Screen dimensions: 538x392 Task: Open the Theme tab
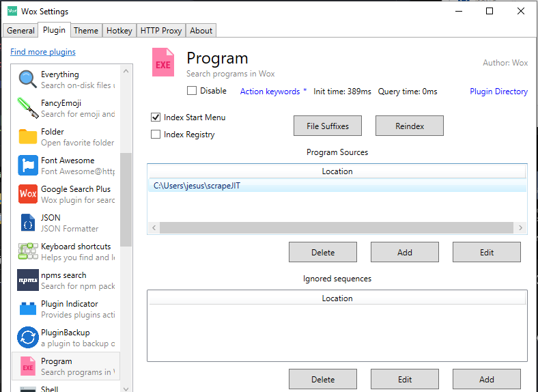(86, 31)
